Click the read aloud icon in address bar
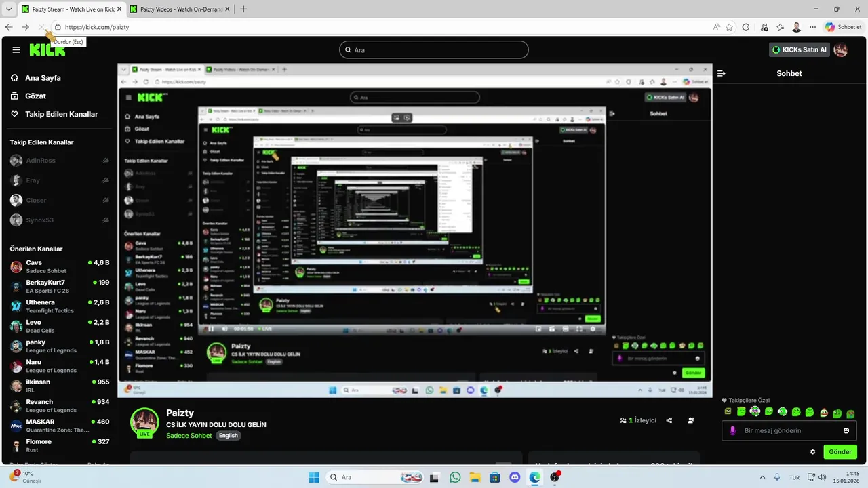 717,27
